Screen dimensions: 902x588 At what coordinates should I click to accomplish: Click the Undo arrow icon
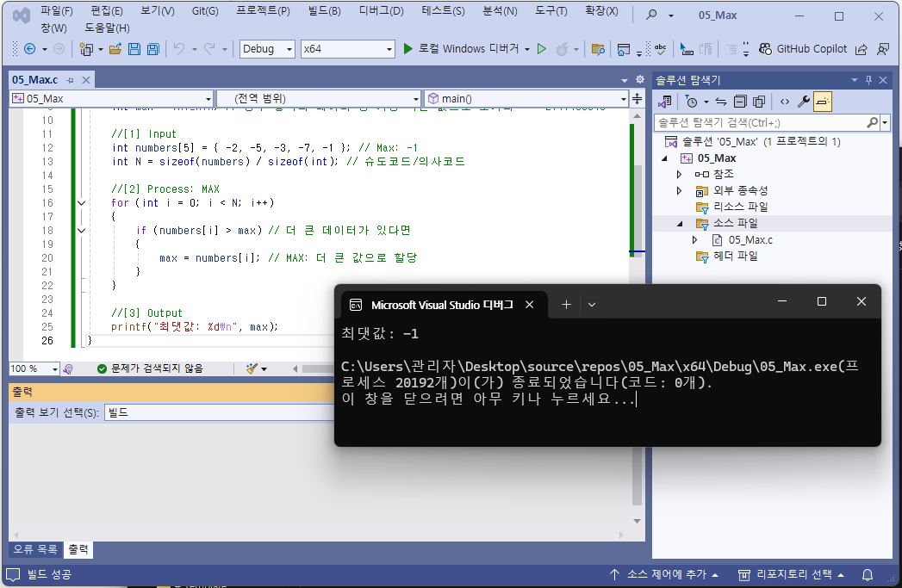(179, 49)
